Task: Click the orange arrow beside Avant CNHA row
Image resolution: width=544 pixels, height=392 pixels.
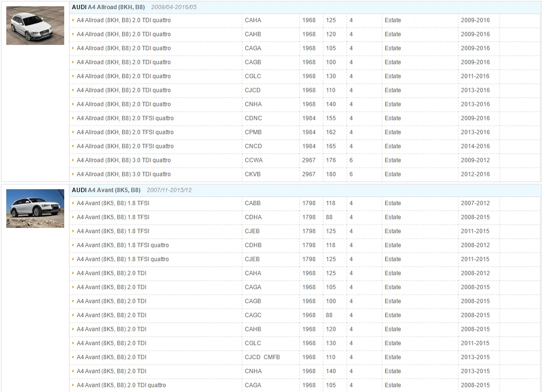Action: click(73, 371)
